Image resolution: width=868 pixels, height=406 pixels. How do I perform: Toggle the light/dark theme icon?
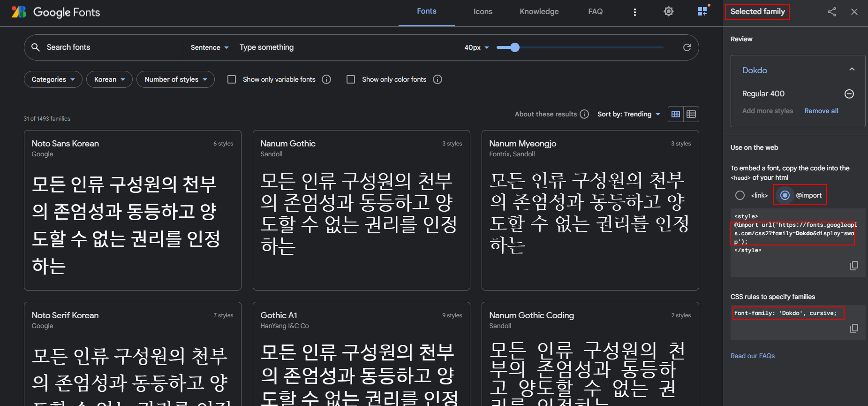669,11
